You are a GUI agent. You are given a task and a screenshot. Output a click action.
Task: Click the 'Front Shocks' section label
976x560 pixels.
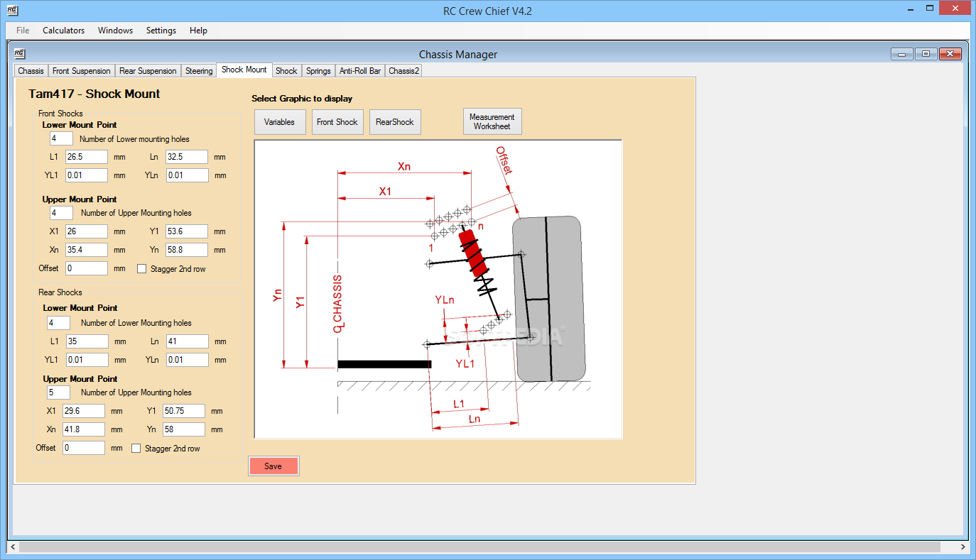[60, 114]
